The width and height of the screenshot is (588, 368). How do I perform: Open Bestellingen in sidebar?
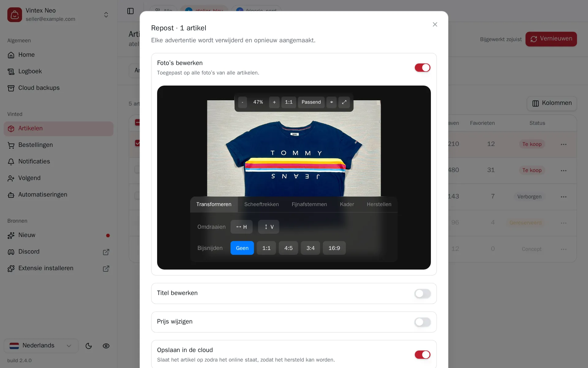click(x=58, y=145)
